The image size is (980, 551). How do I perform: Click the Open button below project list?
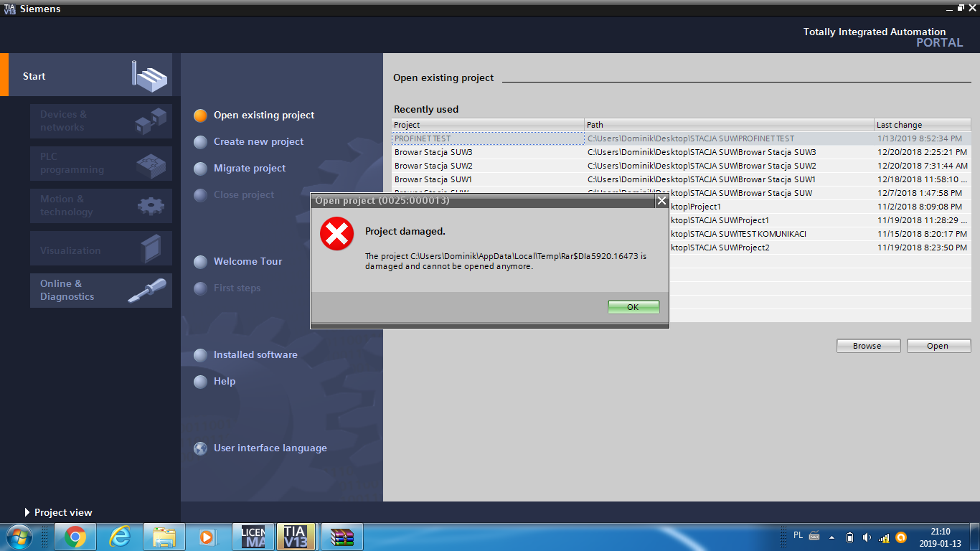coord(938,346)
